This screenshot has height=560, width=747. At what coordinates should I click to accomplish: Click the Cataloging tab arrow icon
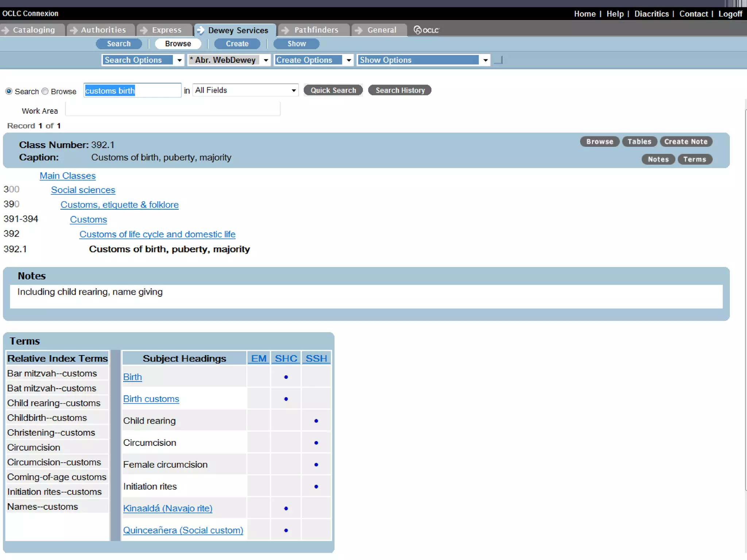[5, 30]
